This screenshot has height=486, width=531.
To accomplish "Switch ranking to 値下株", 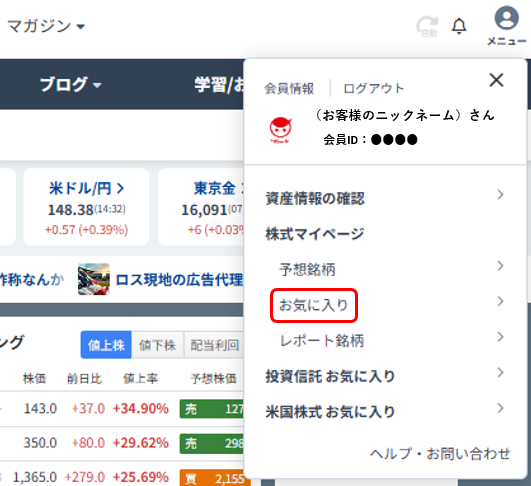I will [157, 345].
